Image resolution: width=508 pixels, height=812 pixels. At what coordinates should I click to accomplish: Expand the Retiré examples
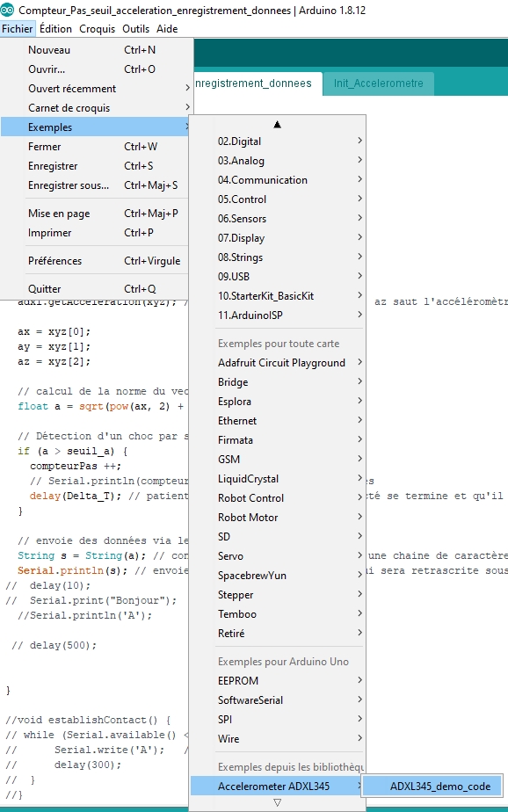(x=278, y=634)
